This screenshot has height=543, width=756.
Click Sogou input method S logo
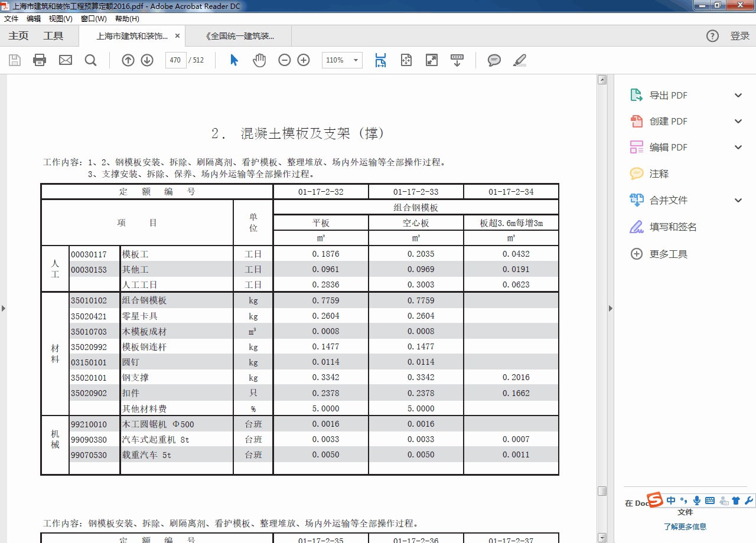pos(655,500)
